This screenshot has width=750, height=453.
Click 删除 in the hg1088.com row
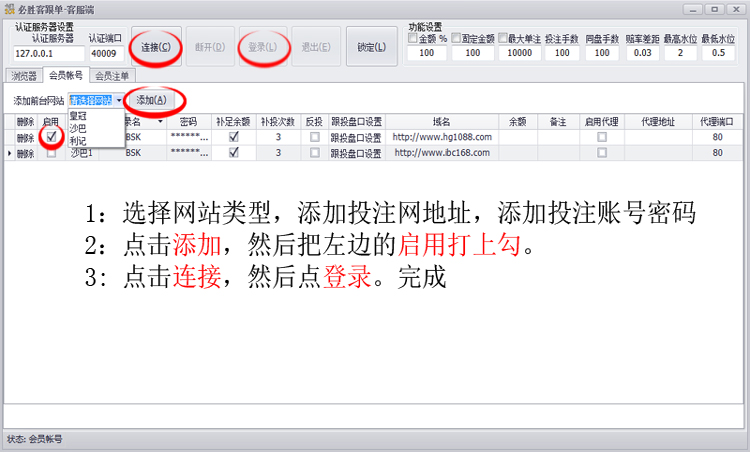25,138
